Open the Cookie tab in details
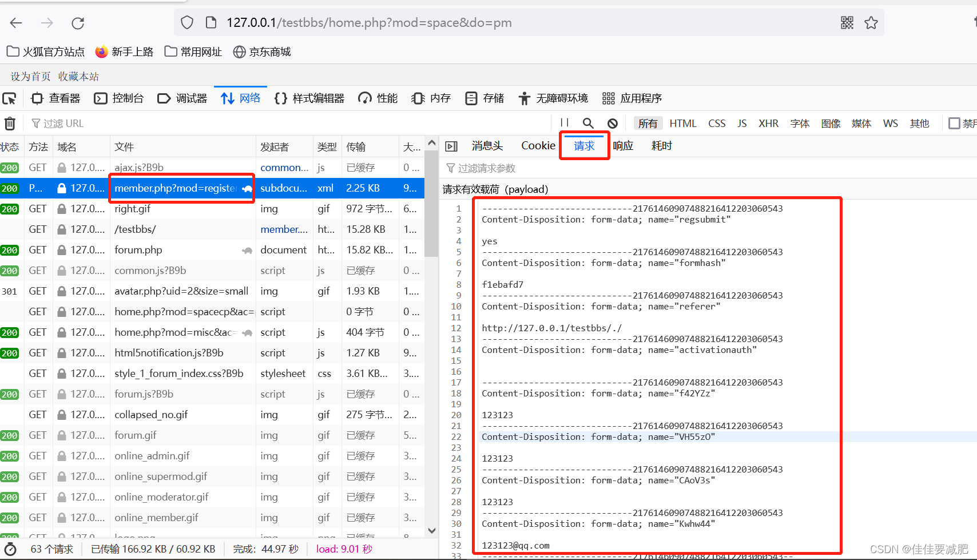This screenshot has height=560, width=977. (538, 146)
